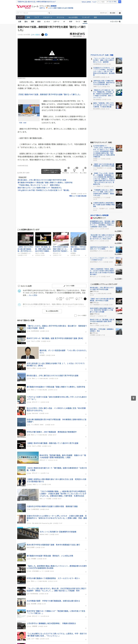Click the ログイン link
This screenshot has height=644, width=138.
[42, 8]
